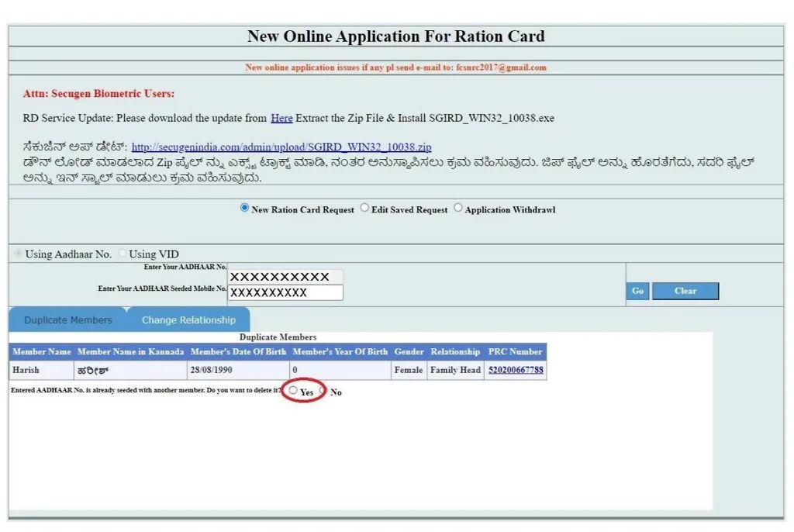The image size is (794, 532).
Task: Select Using Aadhaar No. option
Action: coord(19,253)
